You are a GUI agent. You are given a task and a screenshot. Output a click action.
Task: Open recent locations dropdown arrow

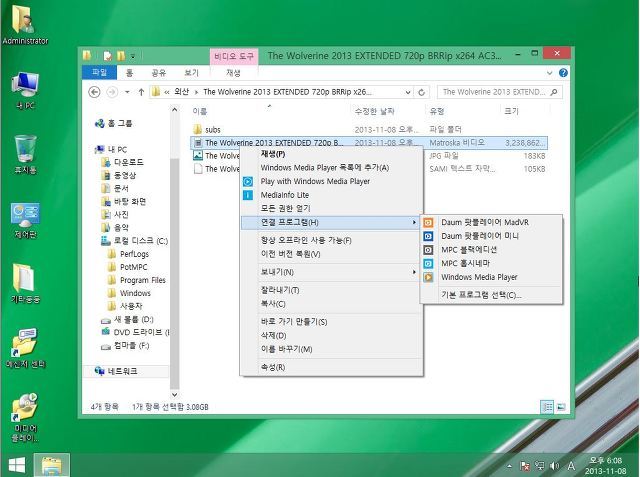tap(127, 92)
